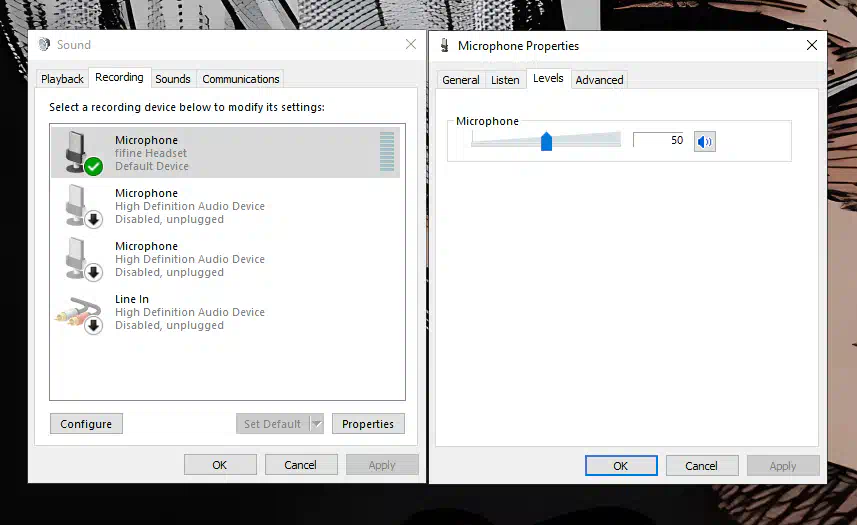This screenshot has width=857, height=525.
Task: Click Apply in Microphone Properties
Action: coord(783,466)
